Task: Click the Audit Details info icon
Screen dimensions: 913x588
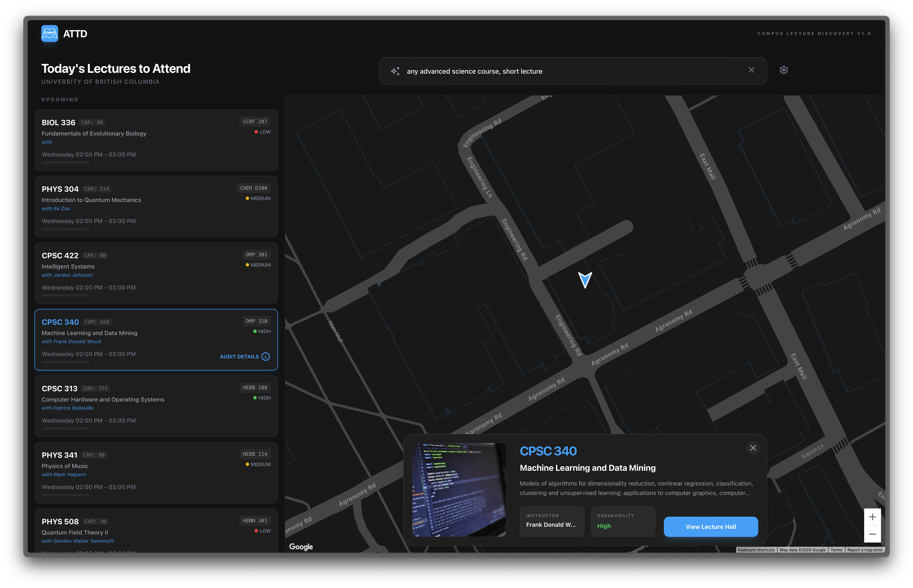Action: (x=266, y=357)
